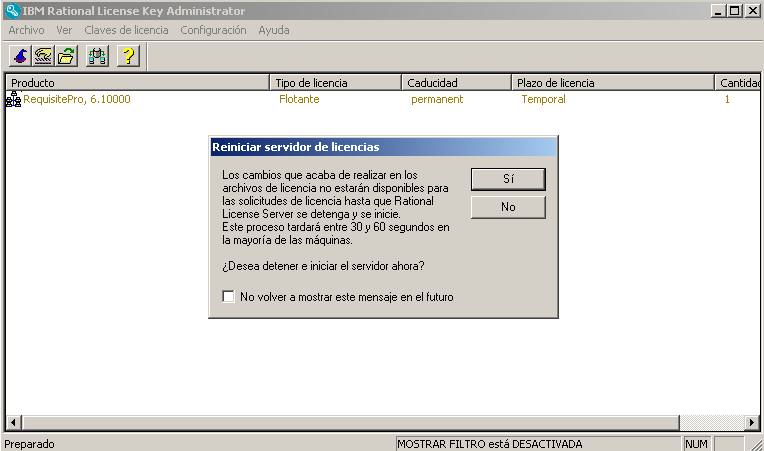
Task: Click the Cantidad column header
Action: click(x=737, y=83)
